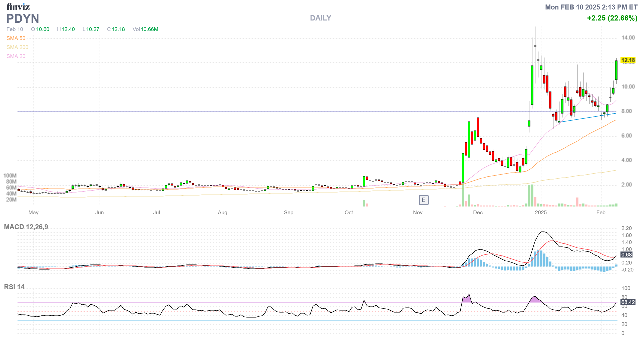Click the SMA 20 legend label
The height and width of the screenshot is (341, 644).
pos(16,56)
